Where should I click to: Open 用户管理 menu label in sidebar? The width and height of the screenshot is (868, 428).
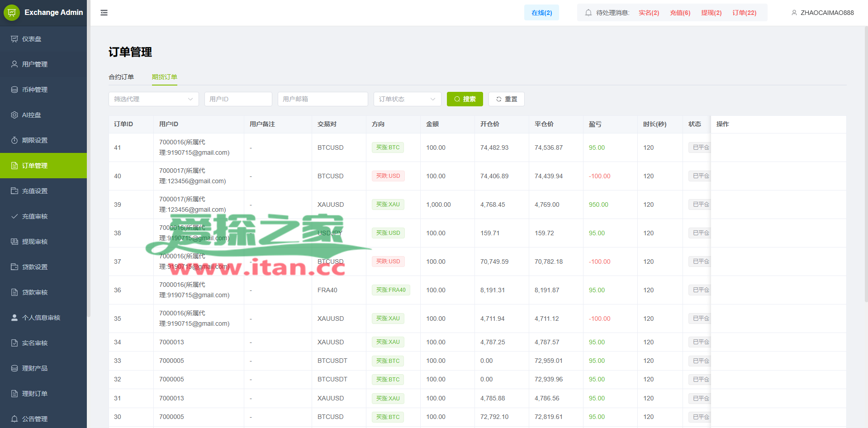(35, 64)
